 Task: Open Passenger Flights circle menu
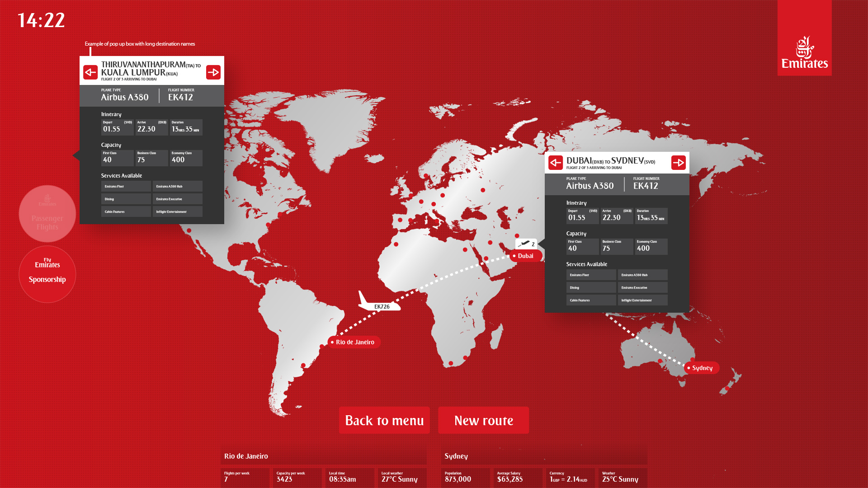[47, 214]
